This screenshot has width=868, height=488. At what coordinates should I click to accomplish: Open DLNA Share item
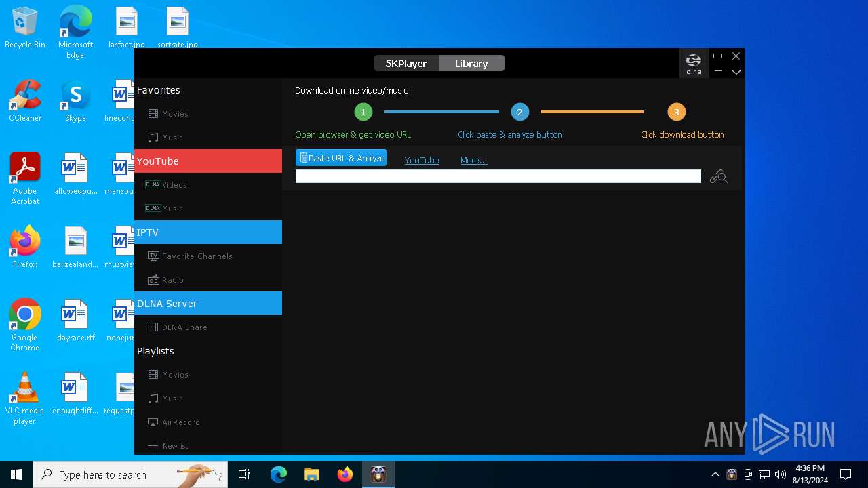click(208, 327)
